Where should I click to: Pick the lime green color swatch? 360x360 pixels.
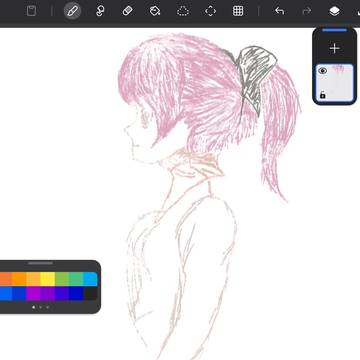62,279
